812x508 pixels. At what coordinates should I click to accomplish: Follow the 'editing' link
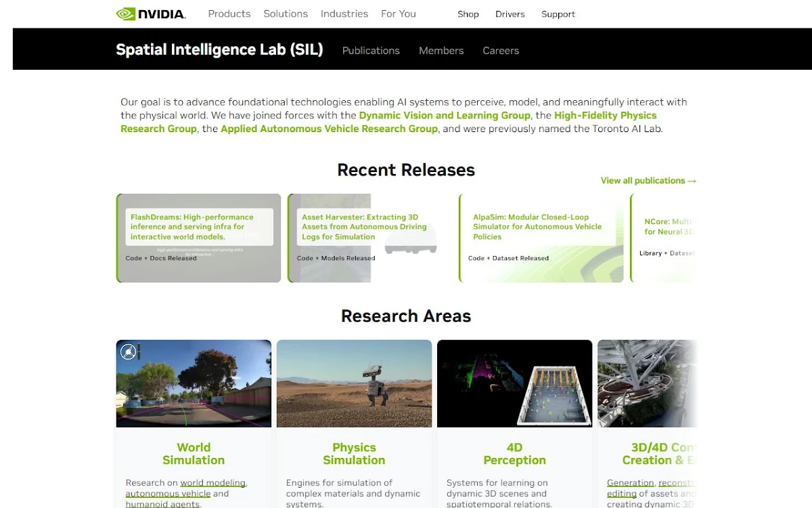click(x=622, y=494)
